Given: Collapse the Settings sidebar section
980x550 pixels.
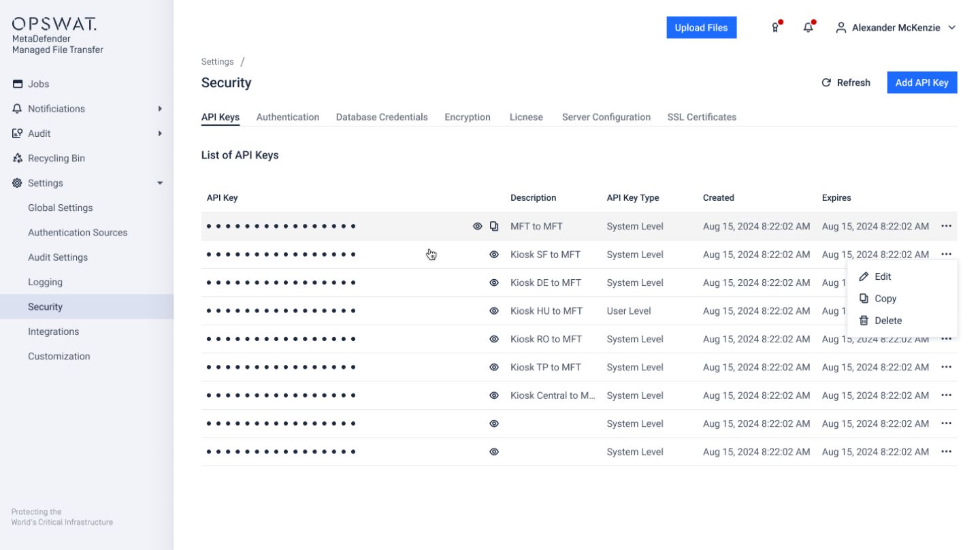Looking at the screenshot, I should coord(160,182).
